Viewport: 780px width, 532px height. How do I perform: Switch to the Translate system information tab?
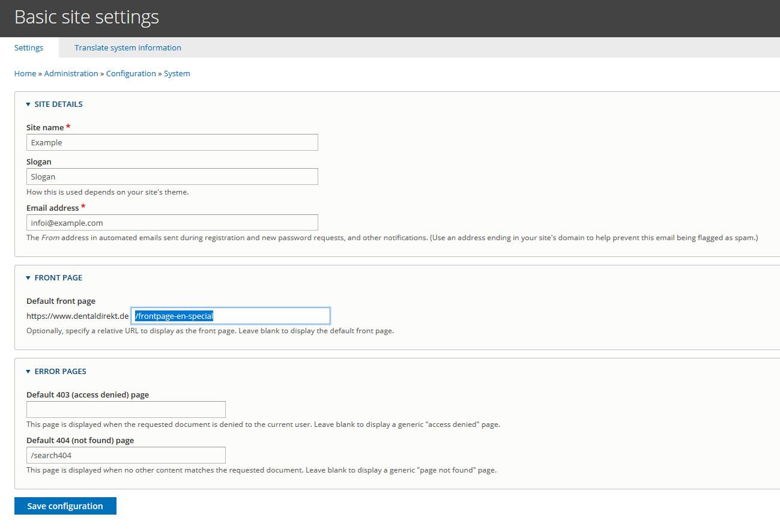tap(127, 47)
